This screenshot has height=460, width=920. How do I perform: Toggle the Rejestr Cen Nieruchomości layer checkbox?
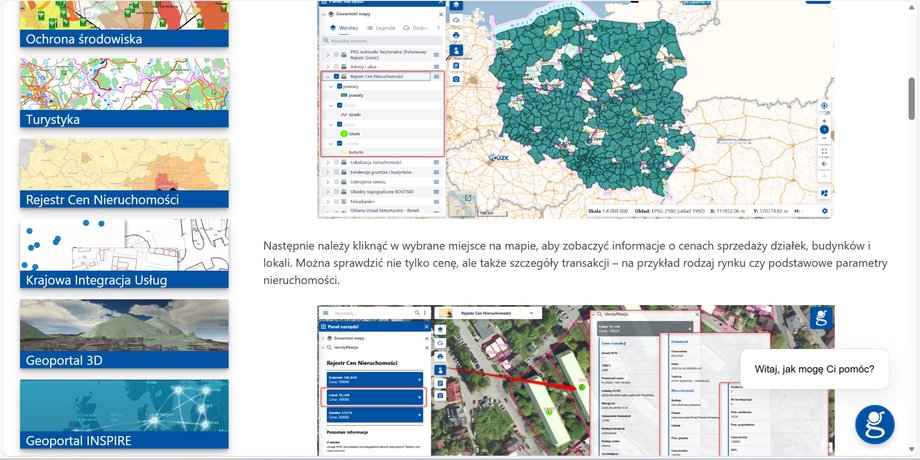[x=335, y=76]
